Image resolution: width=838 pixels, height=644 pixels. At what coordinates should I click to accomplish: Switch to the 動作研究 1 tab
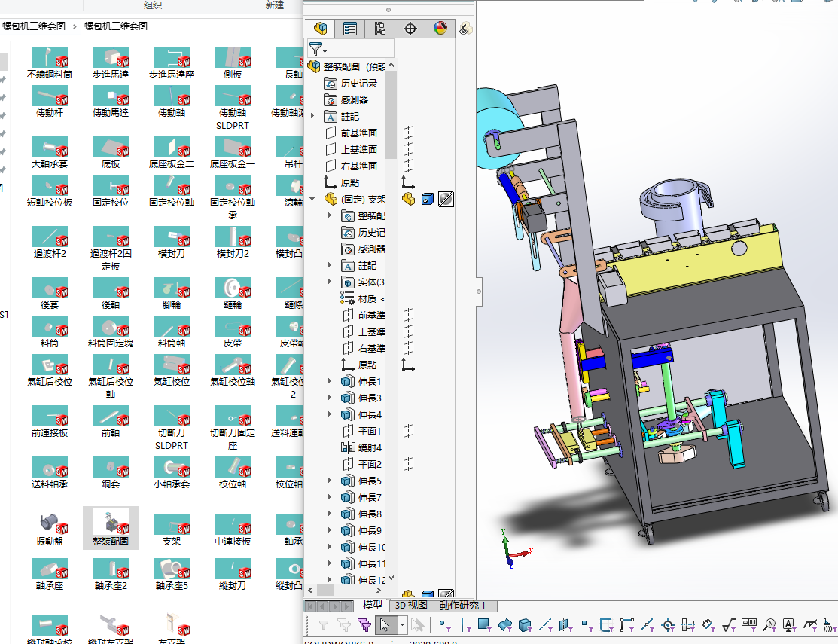462,605
